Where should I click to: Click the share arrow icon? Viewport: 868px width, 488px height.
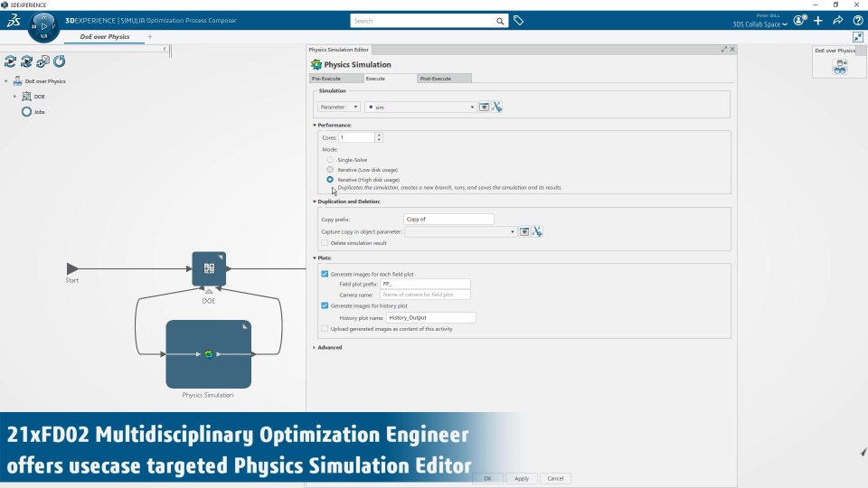click(x=838, y=21)
